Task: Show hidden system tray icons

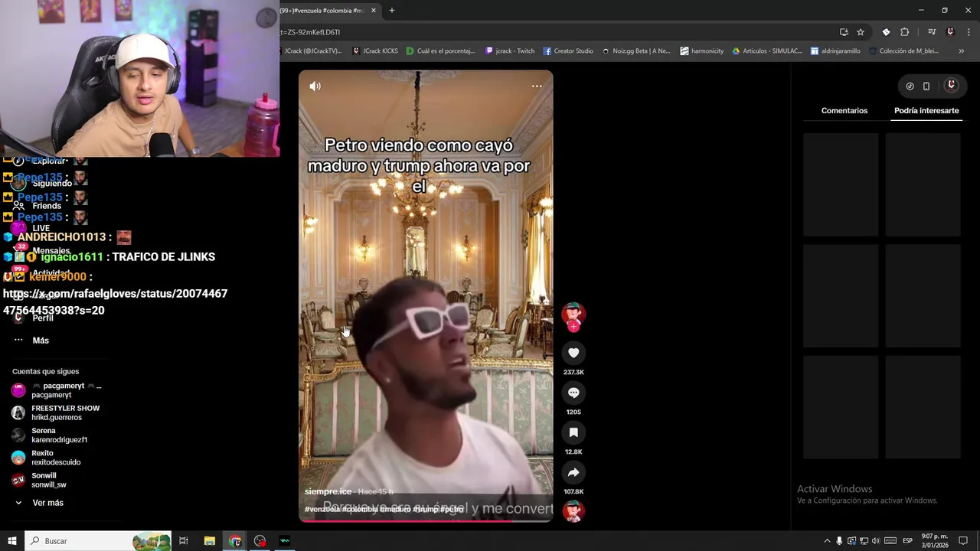Action: click(x=827, y=541)
